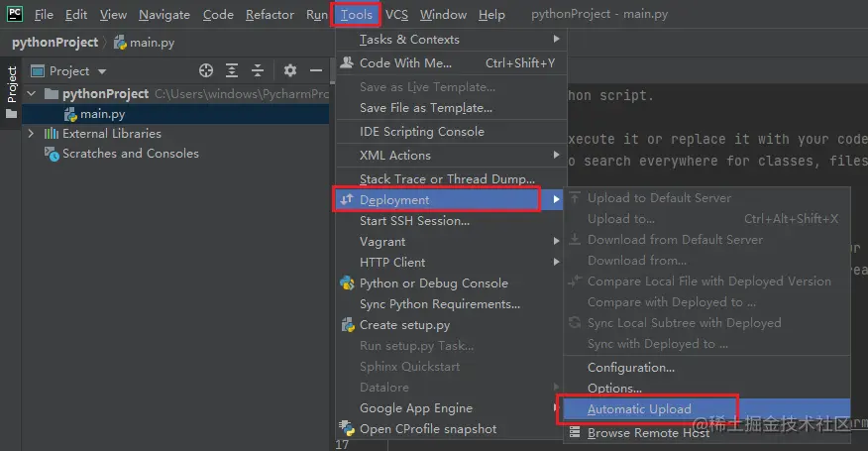This screenshot has width=868, height=451.
Task: Click the Code With Me person icon
Action: (347, 62)
